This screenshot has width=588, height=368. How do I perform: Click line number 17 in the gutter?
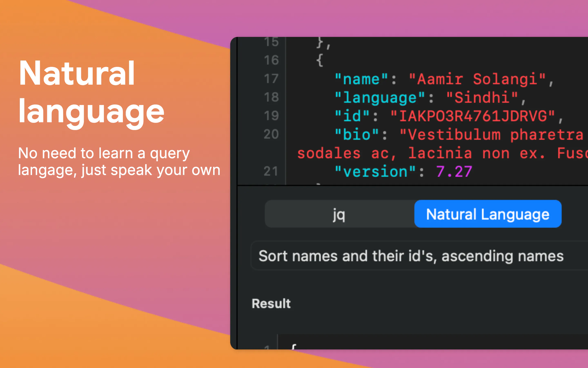271,79
